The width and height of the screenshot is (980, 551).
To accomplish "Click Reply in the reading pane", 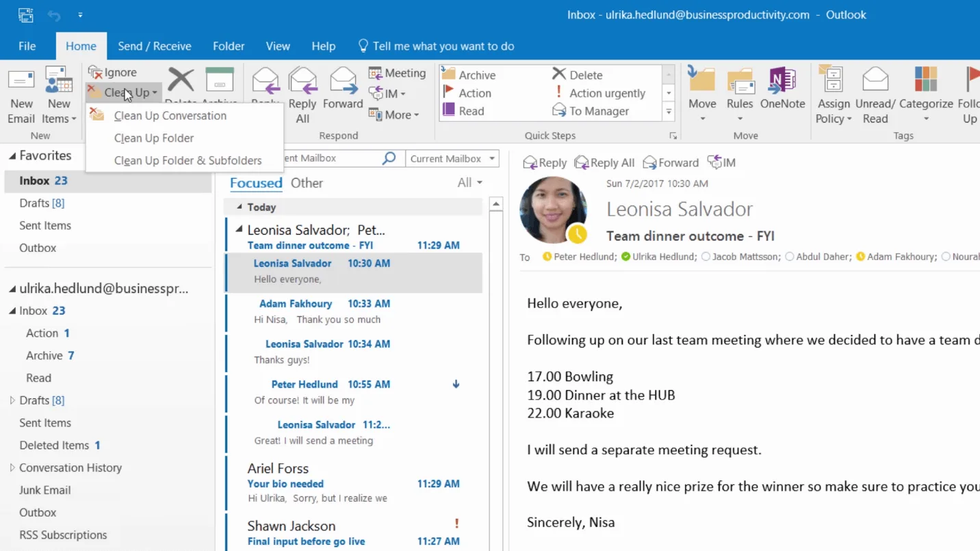I will tap(545, 162).
